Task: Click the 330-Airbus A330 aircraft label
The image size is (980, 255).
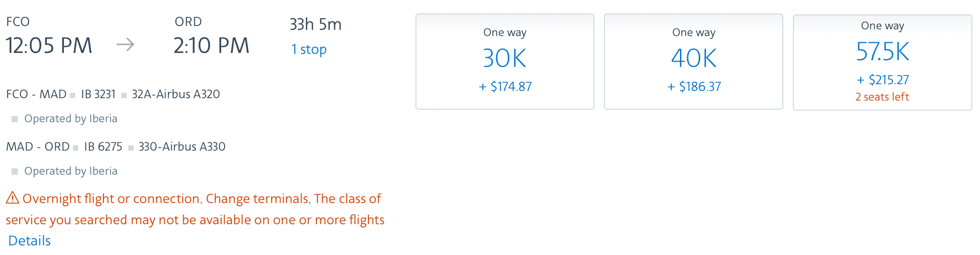Action: pyautogui.click(x=182, y=147)
